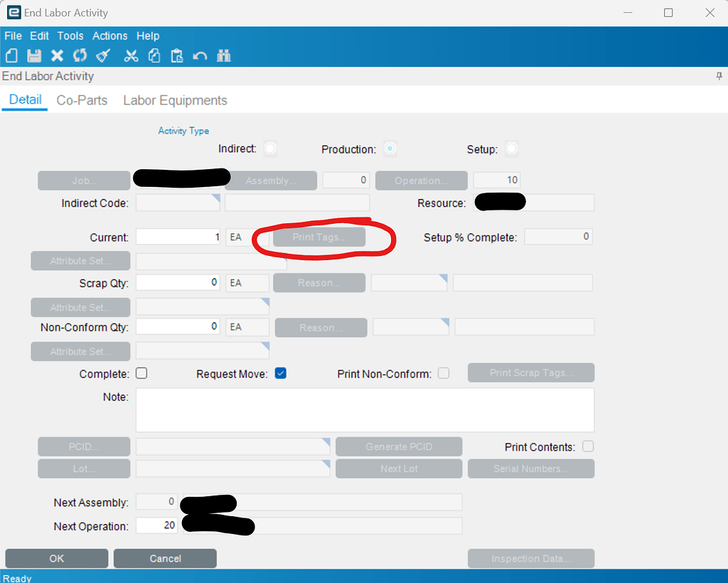728x583 pixels.
Task: Switch to the Co-Parts tab
Action: [x=81, y=100]
